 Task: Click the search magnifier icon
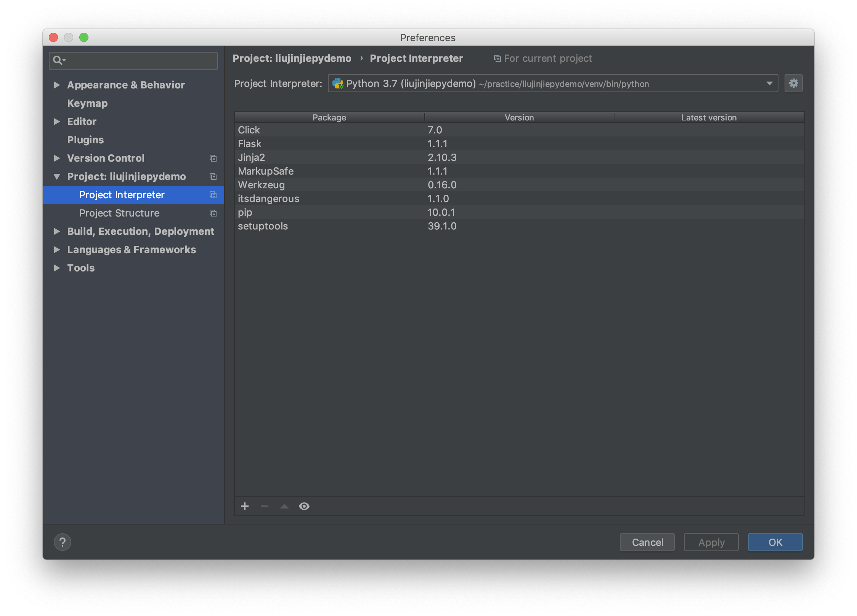59,60
